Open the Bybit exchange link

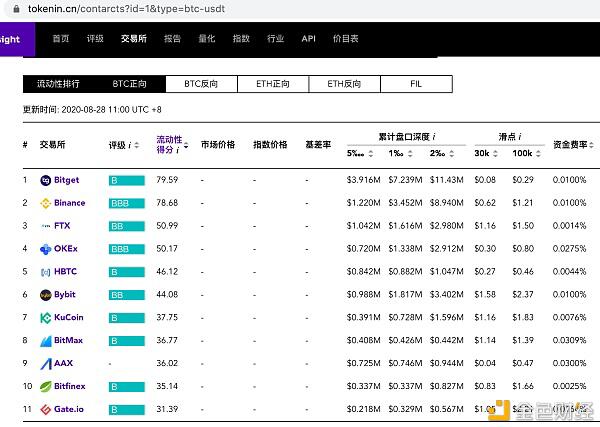pos(65,295)
